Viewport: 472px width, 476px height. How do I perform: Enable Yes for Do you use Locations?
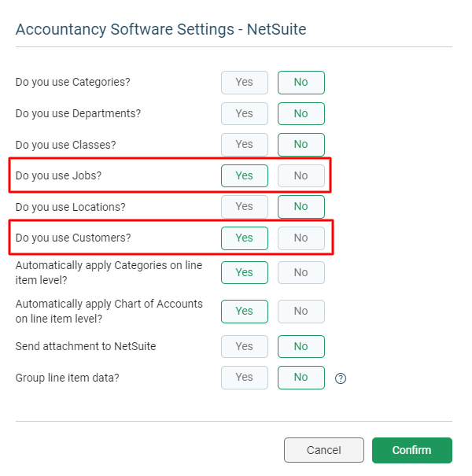245,207
